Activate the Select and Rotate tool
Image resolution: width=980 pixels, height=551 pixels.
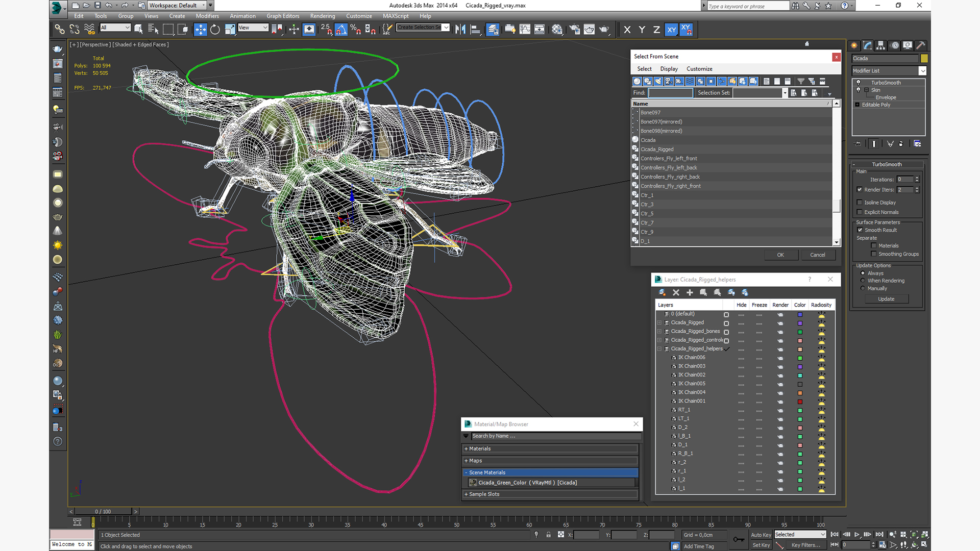[x=215, y=30]
